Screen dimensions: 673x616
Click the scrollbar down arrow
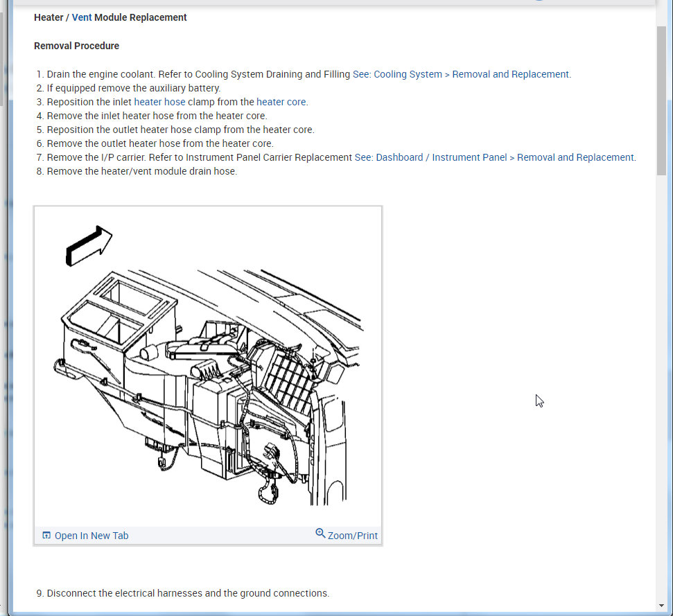pos(661,606)
